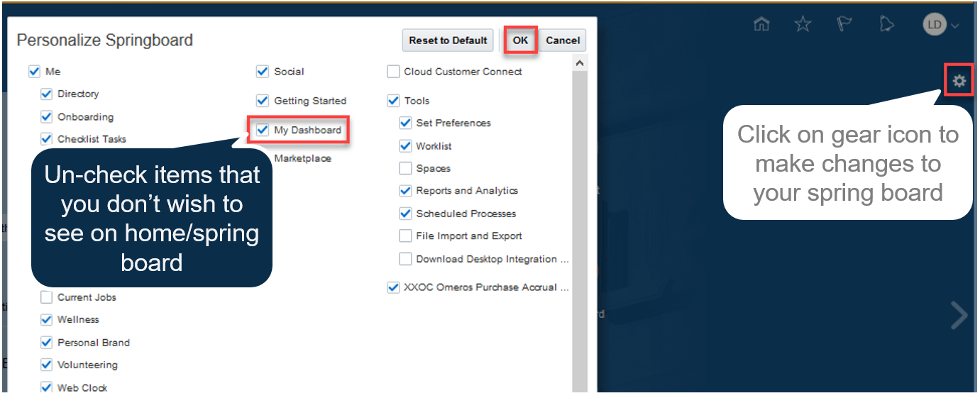Screen dimensions: 980x403
Task: Toggle the Tools group checkbox
Action: tap(393, 101)
